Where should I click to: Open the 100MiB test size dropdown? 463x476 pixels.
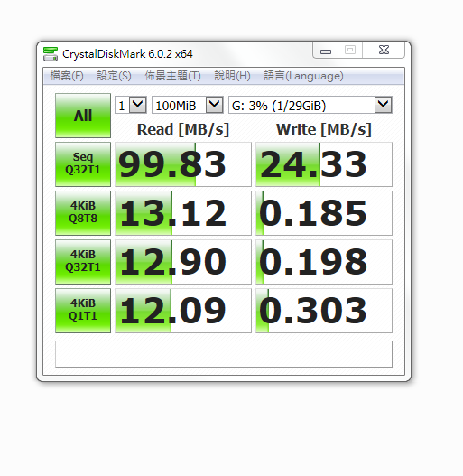point(188,105)
